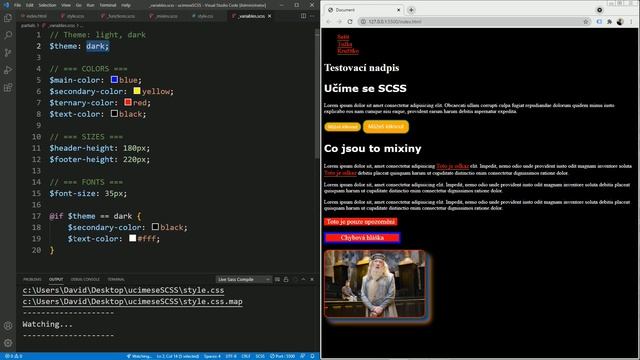Open the Go menu

pos(79,5)
